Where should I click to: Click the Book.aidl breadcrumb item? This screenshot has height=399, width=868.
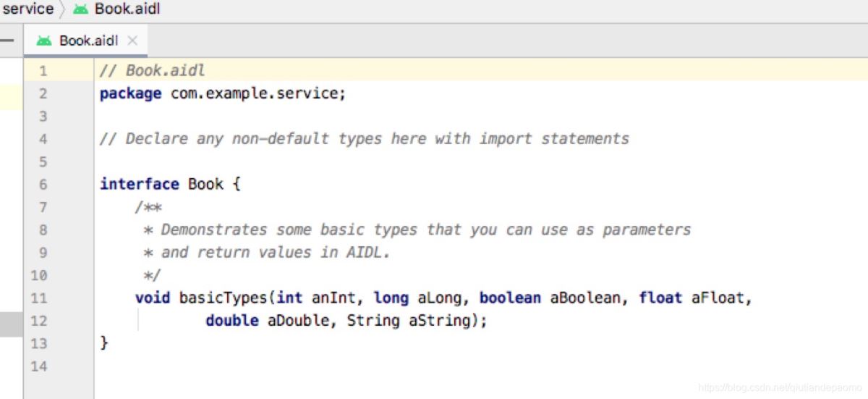point(127,9)
